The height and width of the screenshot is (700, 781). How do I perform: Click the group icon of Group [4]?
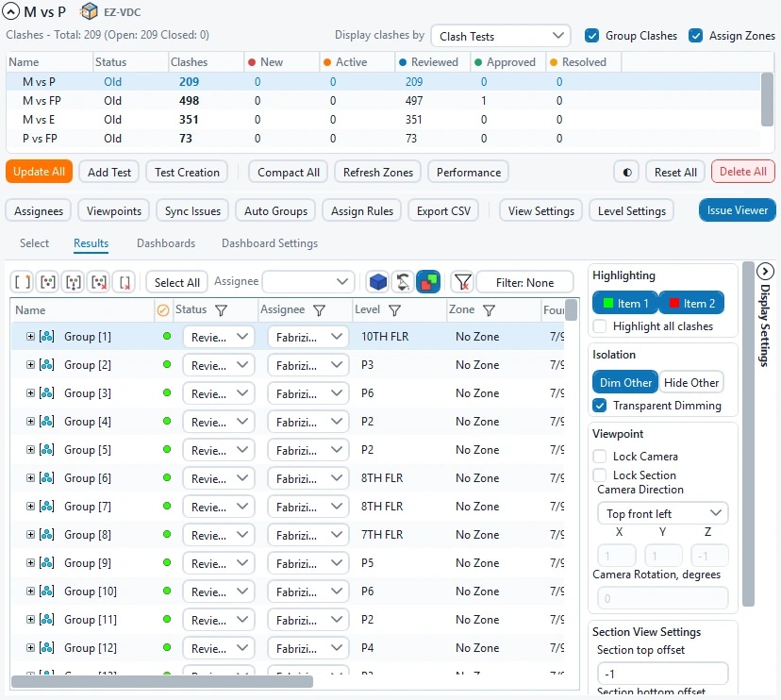click(x=47, y=422)
